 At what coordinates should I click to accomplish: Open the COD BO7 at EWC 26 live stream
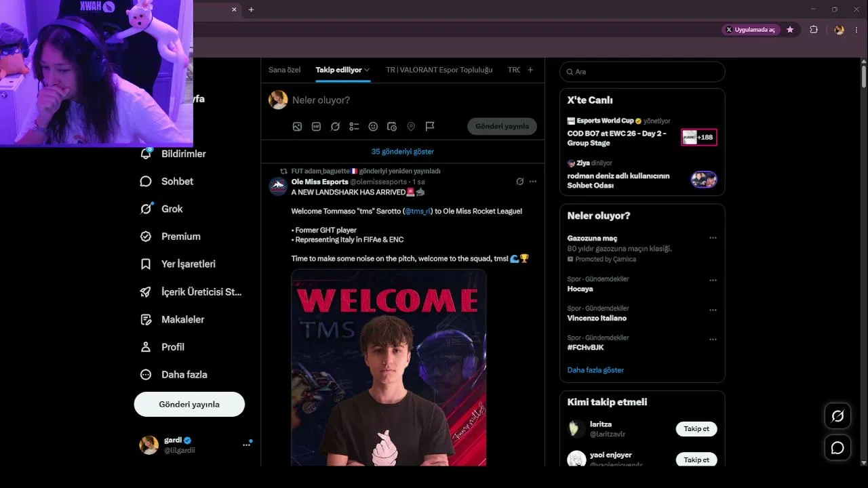[617, 138]
